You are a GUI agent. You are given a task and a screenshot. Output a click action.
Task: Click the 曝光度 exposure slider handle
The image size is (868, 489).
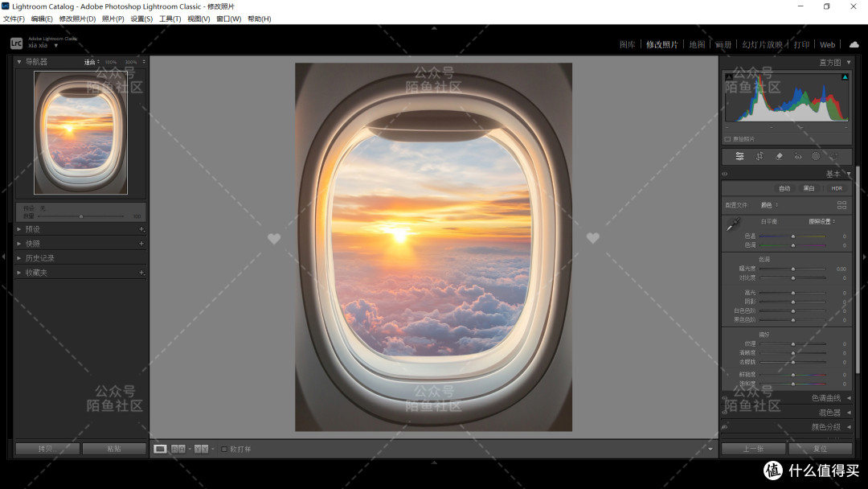point(793,269)
